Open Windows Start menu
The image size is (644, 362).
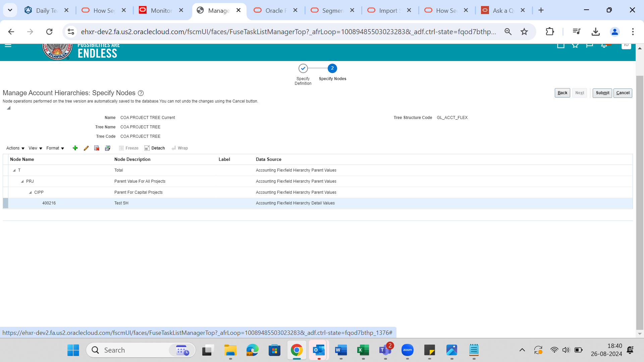pos(73,350)
